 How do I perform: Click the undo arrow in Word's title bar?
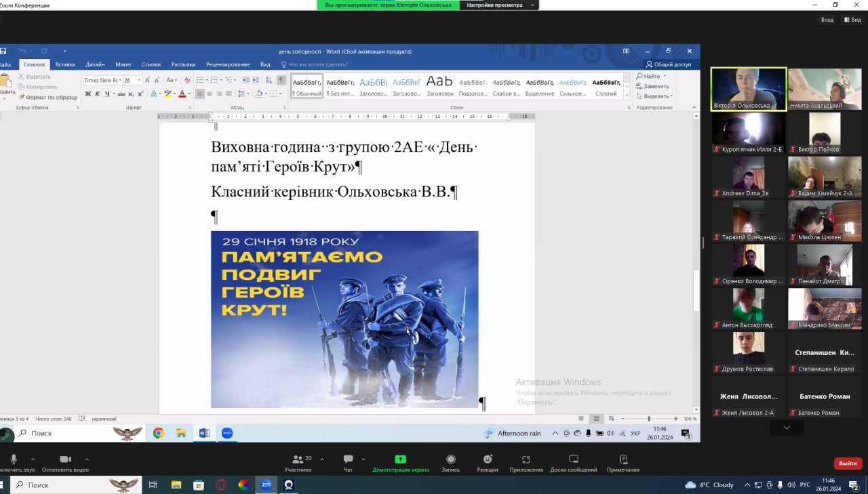click(x=22, y=51)
